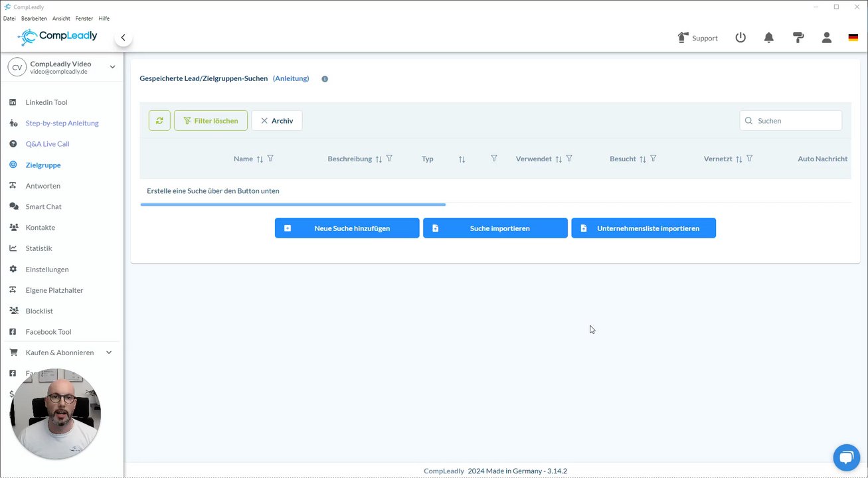Open Blocklist
Image resolution: width=868 pixels, height=478 pixels.
point(39,311)
